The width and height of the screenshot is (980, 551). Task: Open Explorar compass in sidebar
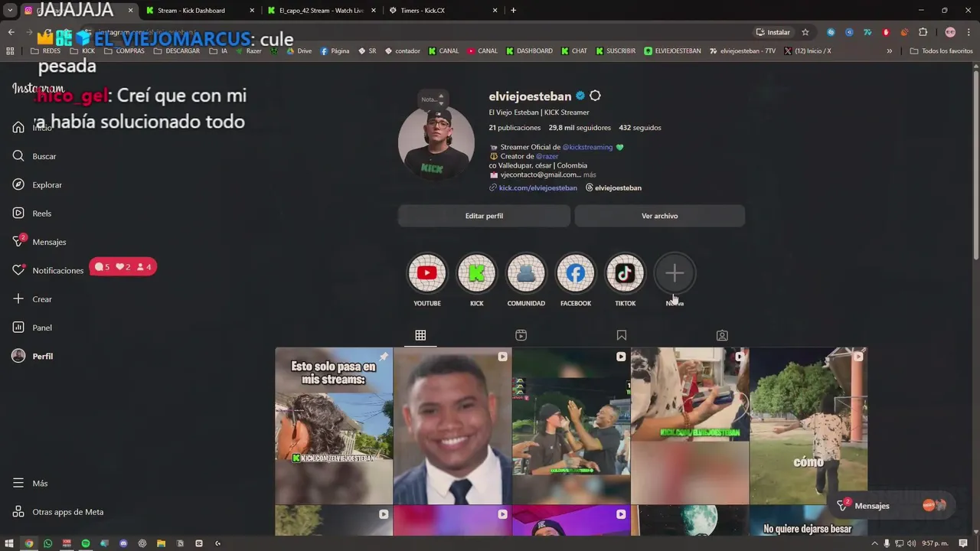[x=37, y=184]
